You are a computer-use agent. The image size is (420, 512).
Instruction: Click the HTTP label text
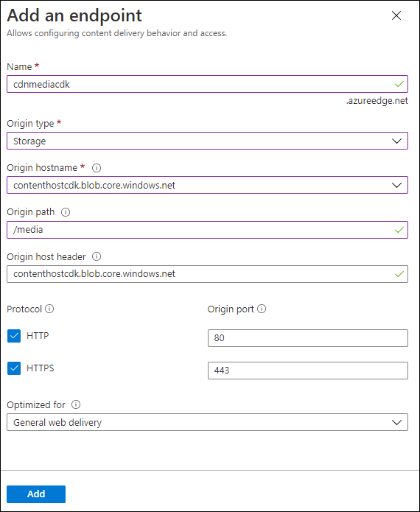(x=38, y=336)
